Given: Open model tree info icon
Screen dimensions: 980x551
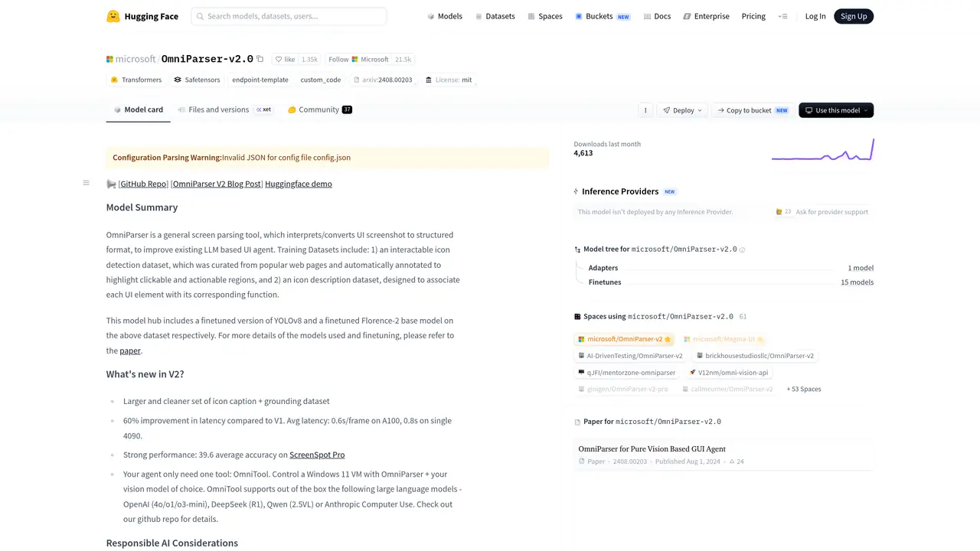Looking at the screenshot, I should (x=742, y=249).
